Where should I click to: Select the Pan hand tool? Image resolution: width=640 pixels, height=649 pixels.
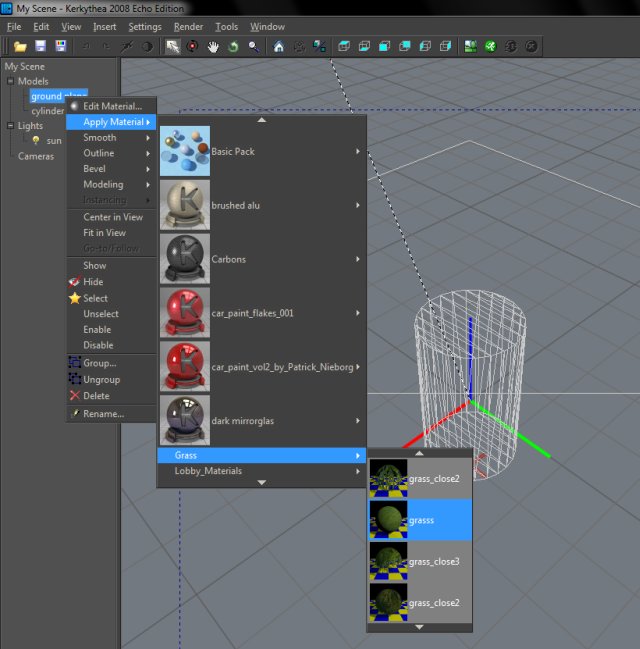coord(213,46)
